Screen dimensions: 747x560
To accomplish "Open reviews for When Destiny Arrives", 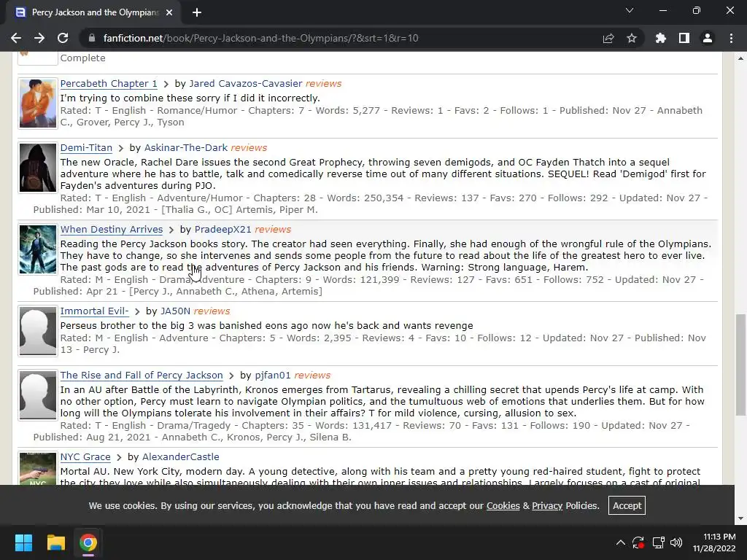I will coord(273,230).
